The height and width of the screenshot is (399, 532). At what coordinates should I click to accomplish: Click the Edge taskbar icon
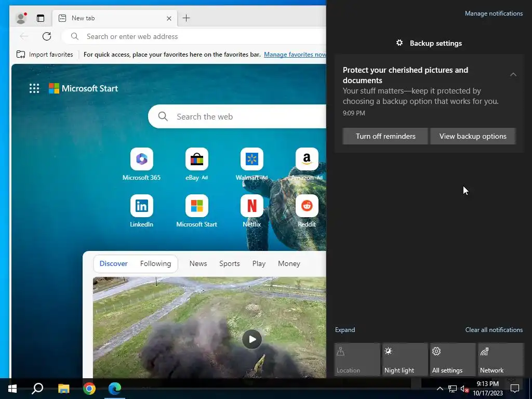coord(115,389)
